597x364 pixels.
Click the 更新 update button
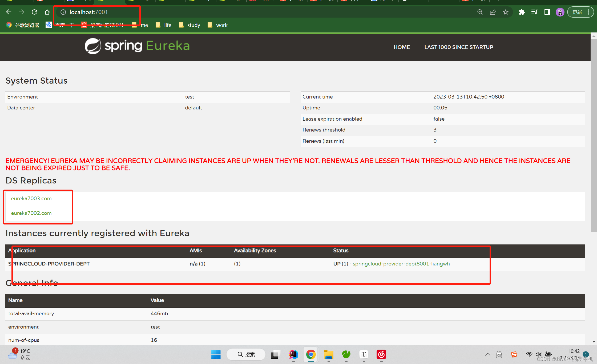(x=580, y=12)
